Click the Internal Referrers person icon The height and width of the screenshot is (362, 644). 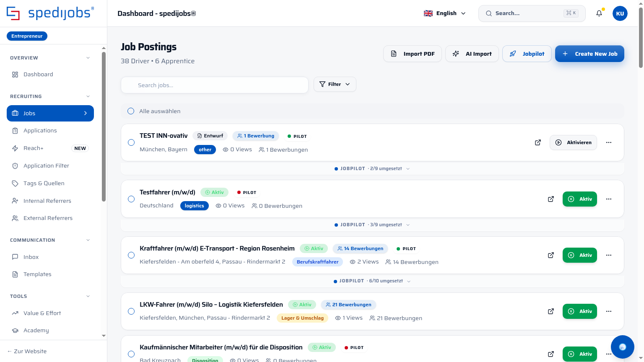(15, 201)
